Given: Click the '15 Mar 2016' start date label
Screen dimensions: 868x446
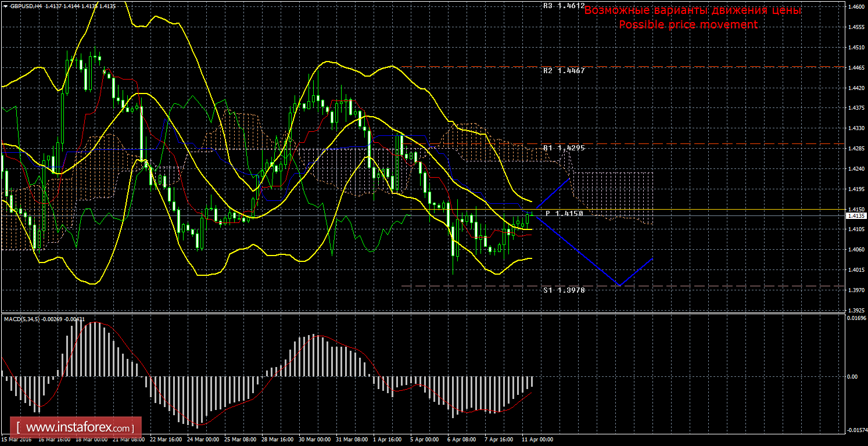Looking at the screenshot, I should 17,440.
